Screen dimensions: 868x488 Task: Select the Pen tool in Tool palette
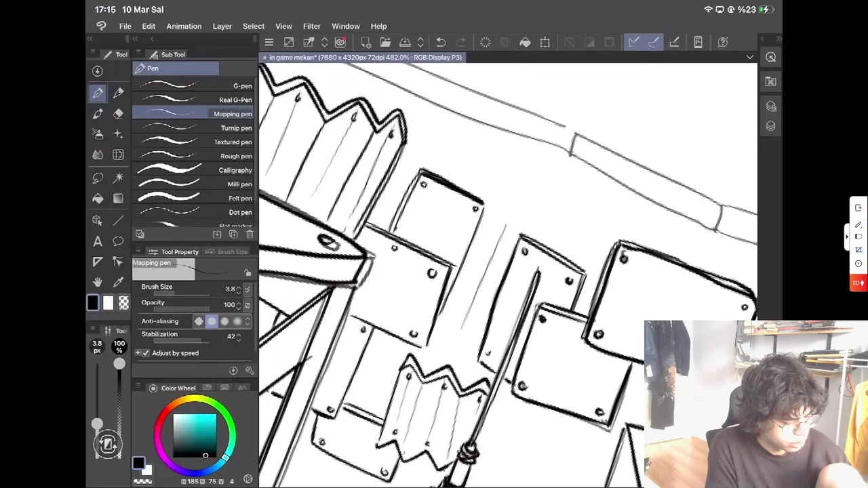coord(98,93)
